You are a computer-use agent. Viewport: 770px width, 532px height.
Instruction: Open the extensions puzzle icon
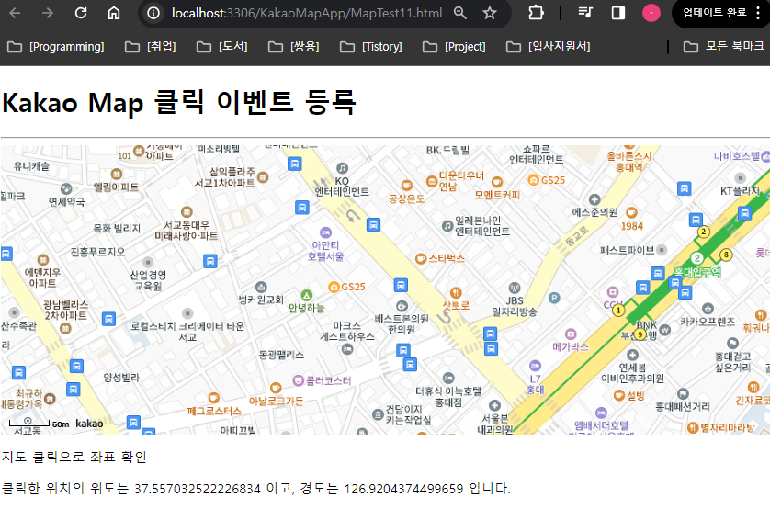536,13
